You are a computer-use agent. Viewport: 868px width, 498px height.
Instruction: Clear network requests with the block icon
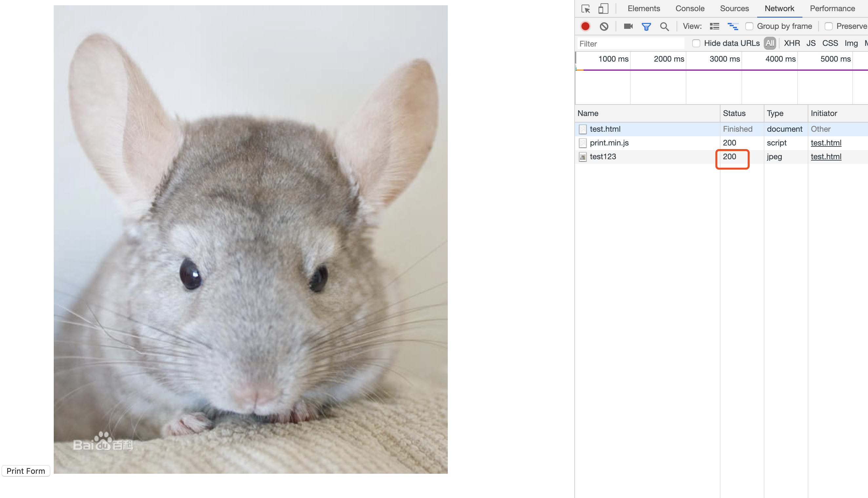coord(604,26)
